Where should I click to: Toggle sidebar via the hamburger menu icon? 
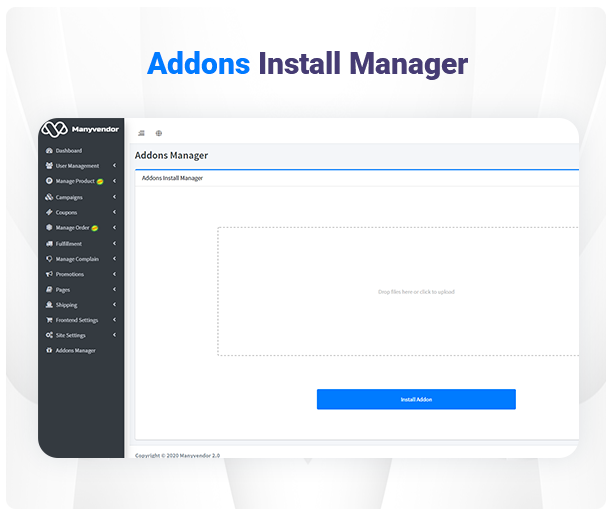[141, 133]
